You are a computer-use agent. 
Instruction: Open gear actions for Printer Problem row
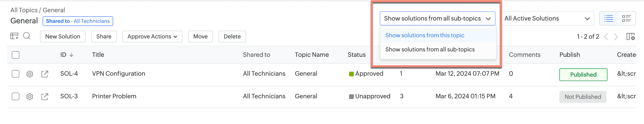coord(30,96)
